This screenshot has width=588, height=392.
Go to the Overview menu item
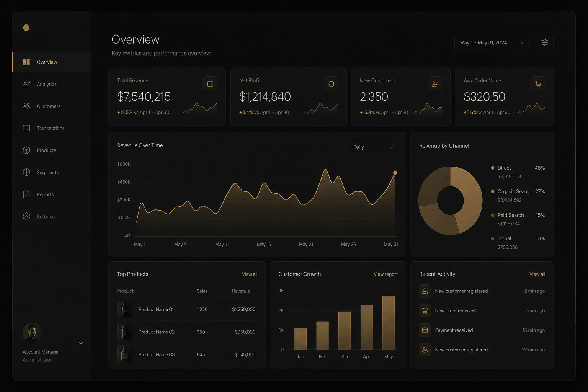coord(52,62)
